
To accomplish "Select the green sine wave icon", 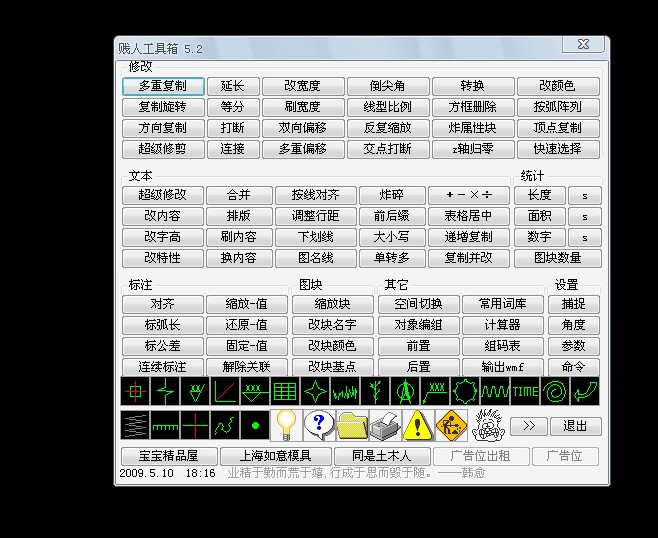I will [495, 391].
